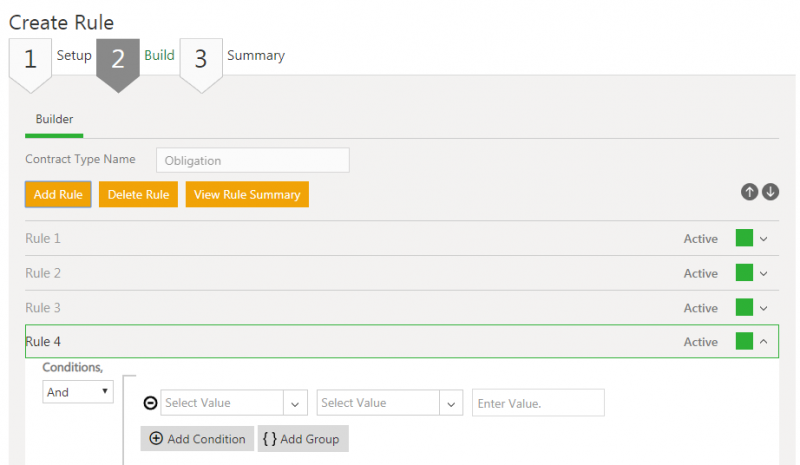Open the second Select Value dropdown
The width and height of the screenshot is (800, 465).
point(389,403)
